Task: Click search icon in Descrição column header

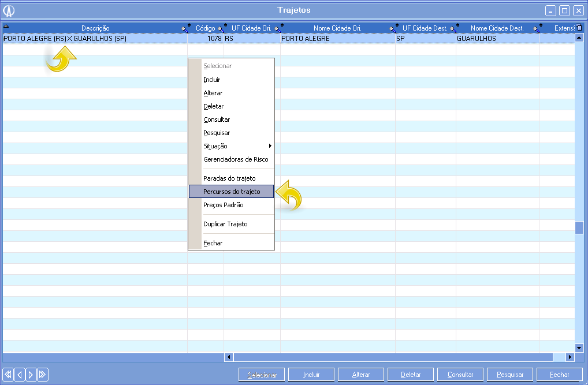Action: pyautogui.click(x=184, y=28)
